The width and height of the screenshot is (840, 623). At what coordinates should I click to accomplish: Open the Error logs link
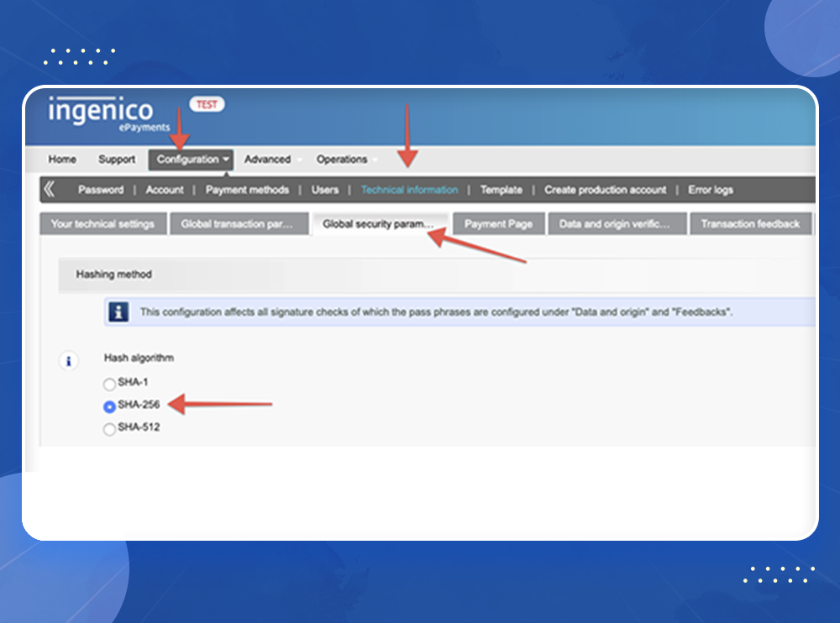[711, 190]
